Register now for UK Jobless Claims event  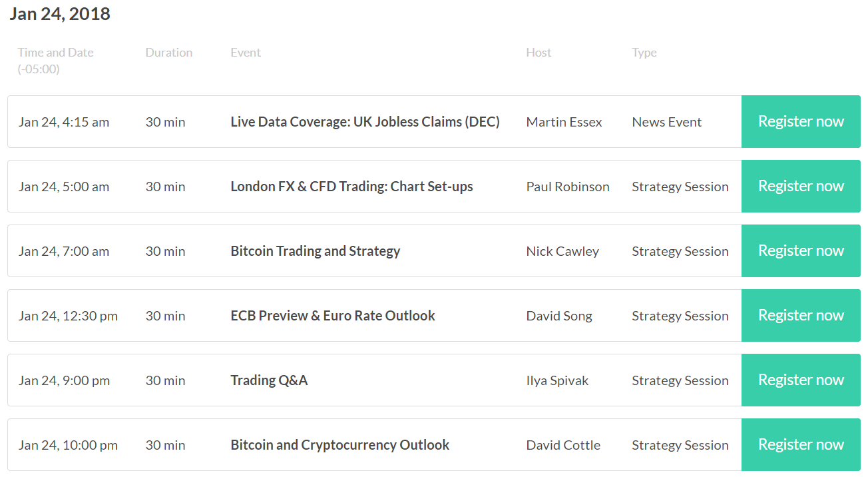point(801,121)
